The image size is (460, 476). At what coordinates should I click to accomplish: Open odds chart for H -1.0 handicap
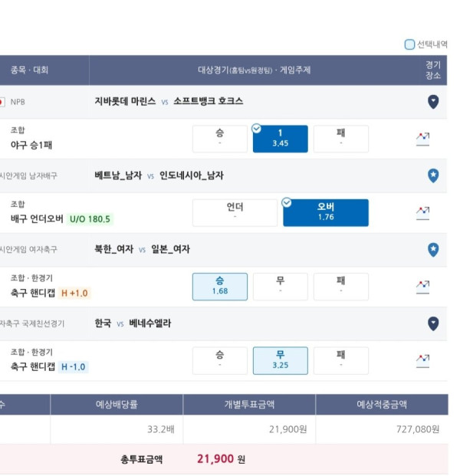pyautogui.click(x=422, y=361)
